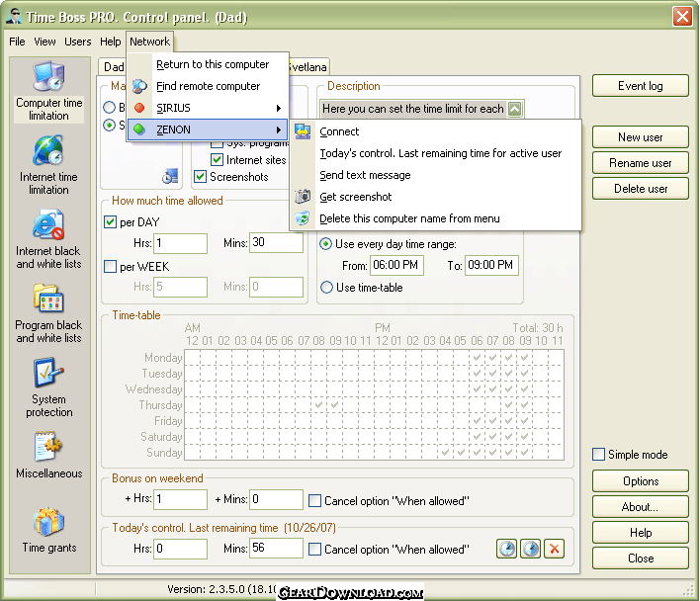
Task: Open System protection section
Action: [49, 387]
